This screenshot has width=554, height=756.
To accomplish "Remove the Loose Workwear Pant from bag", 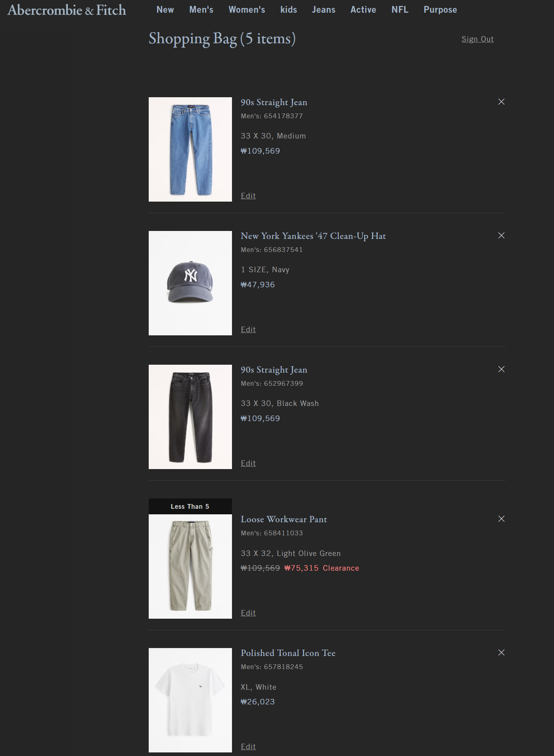I will [x=501, y=519].
